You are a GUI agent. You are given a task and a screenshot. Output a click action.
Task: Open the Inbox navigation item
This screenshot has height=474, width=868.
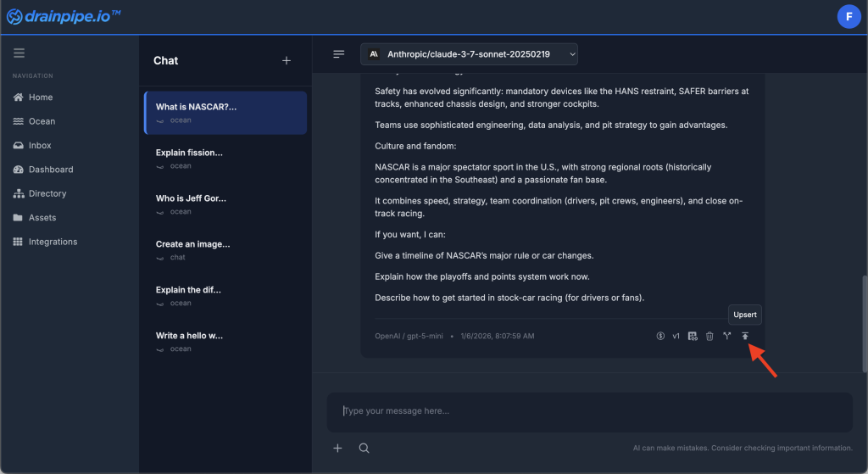point(40,146)
